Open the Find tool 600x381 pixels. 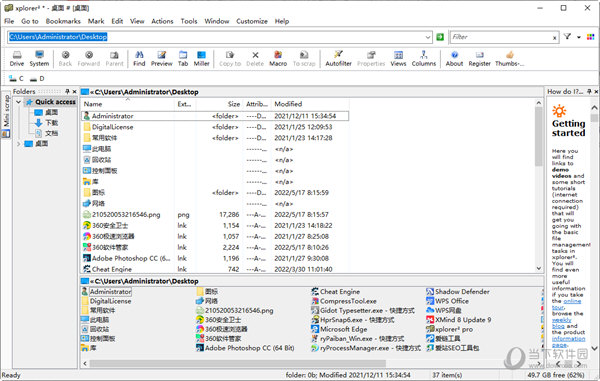pos(139,59)
